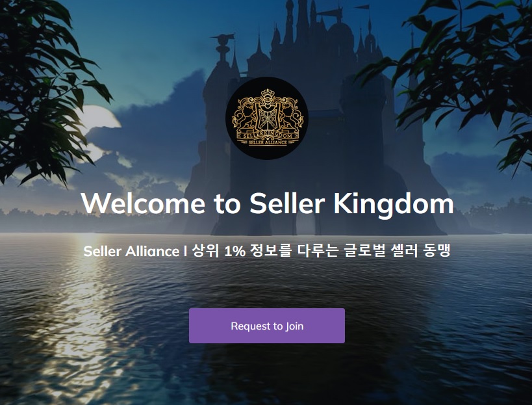Click the right golden lion in the crest

[x=290, y=116]
